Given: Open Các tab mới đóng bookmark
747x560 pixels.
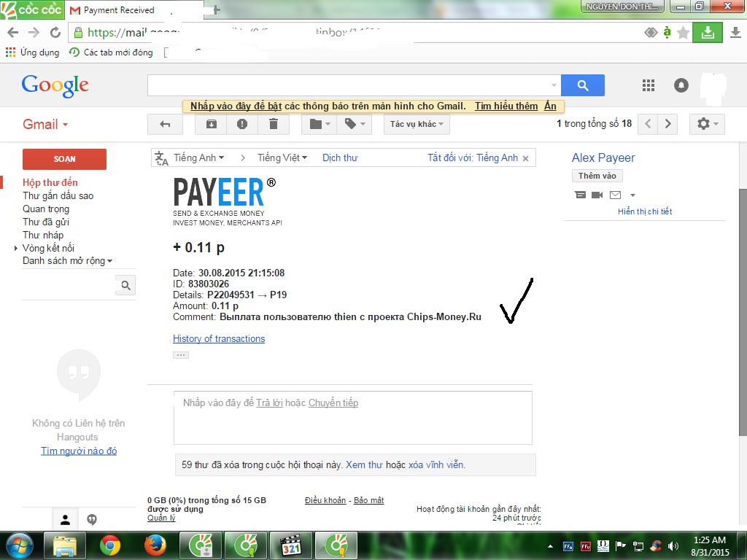Looking at the screenshot, I should click(x=111, y=52).
